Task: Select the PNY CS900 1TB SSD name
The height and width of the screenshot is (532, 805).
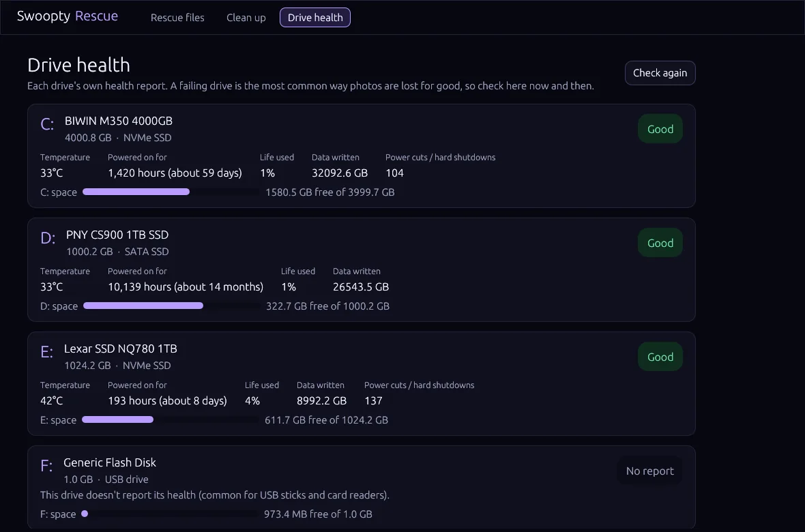Action: (117, 235)
